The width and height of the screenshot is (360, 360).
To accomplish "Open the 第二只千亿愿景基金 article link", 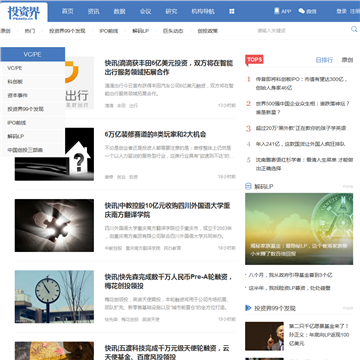I will click(x=319, y=335).
